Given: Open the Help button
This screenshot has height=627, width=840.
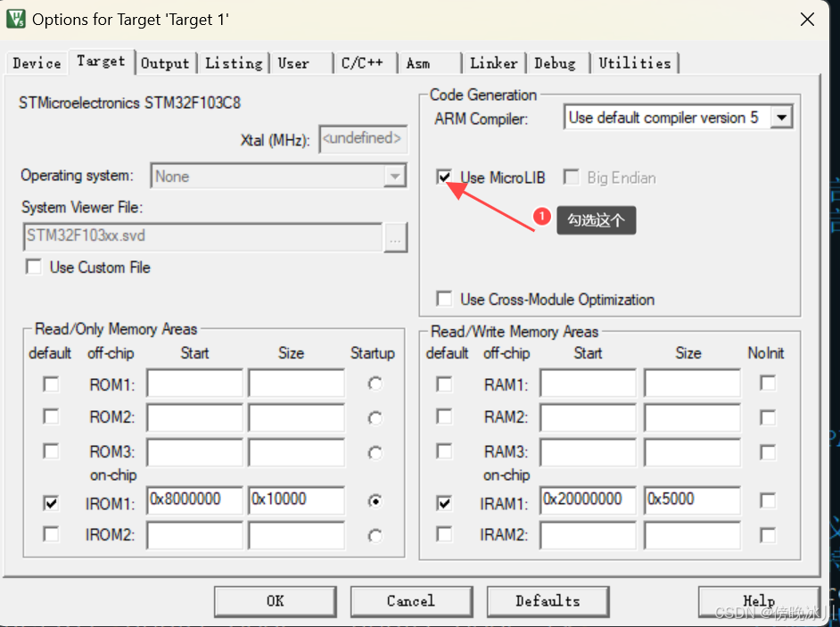Looking at the screenshot, I should pos(759,601).
